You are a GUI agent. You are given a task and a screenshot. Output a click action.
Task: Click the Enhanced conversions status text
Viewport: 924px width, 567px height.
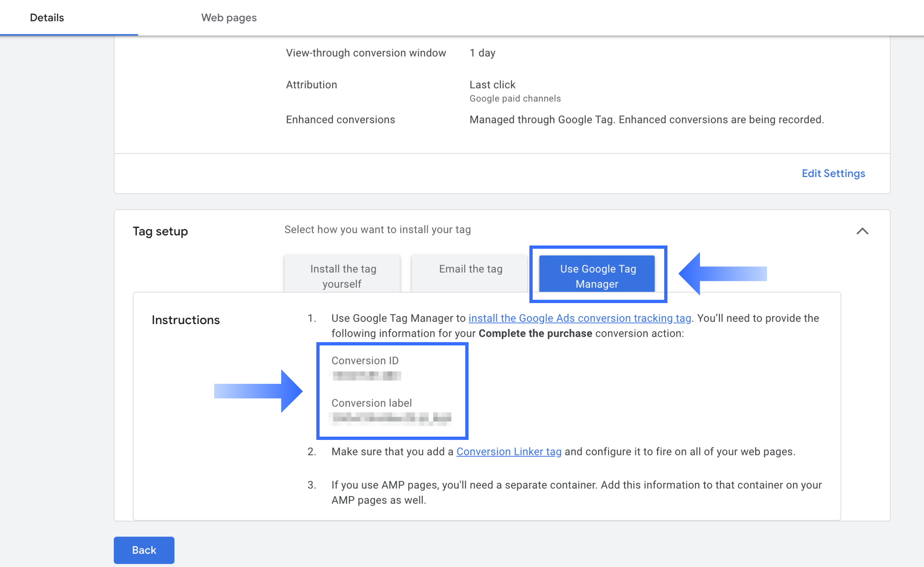pyautogui.click(x=646, y=119)
